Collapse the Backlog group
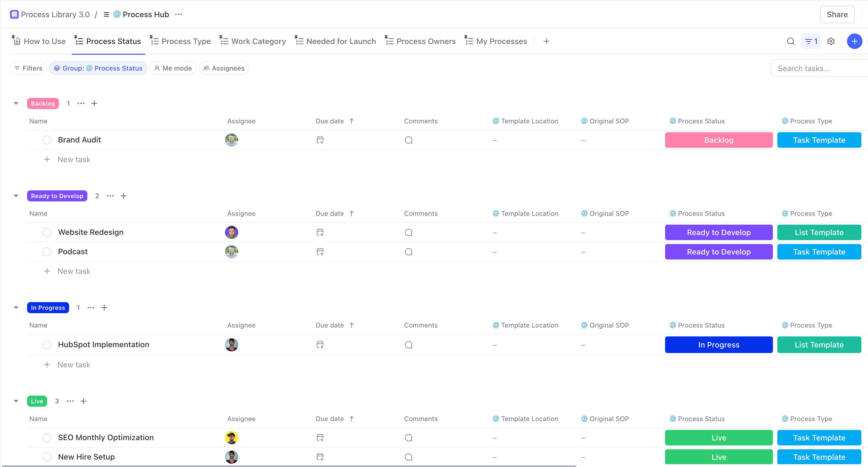 tap(16, 103)
